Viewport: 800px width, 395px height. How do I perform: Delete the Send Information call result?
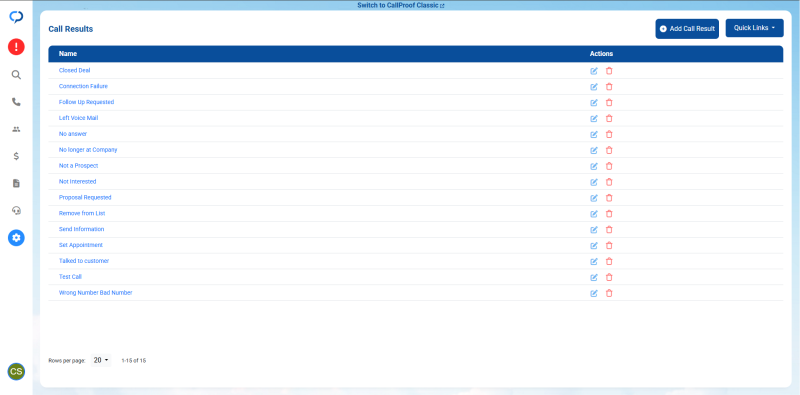coord(609,230)
